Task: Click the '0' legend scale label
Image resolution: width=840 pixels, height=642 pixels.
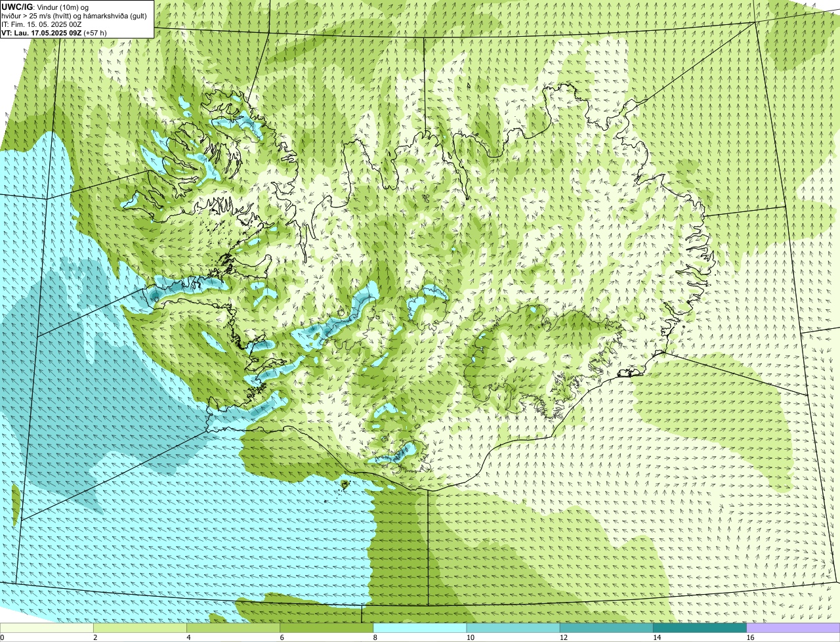Action: 2,637
